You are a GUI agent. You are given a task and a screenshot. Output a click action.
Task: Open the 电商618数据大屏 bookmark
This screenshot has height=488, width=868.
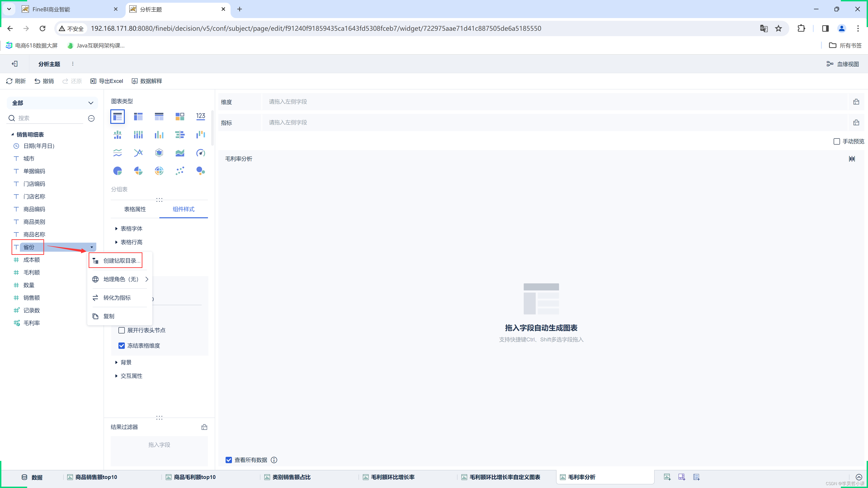click(32, 45)
